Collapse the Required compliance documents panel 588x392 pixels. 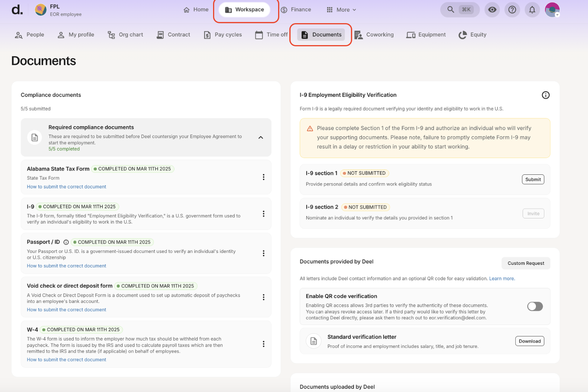(261, 137)
